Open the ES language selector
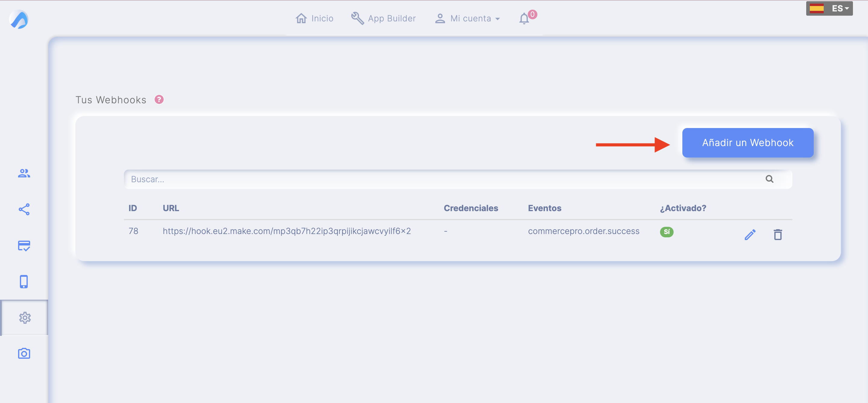The image size is (868, 403). [829, 8]
